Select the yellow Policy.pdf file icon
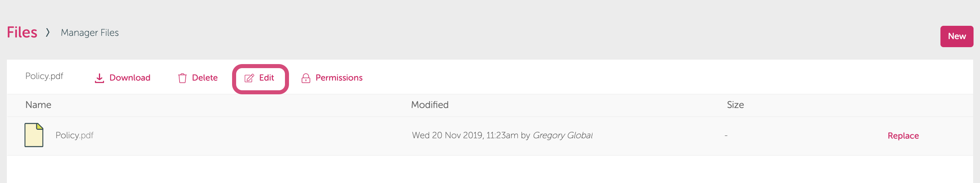This screenshot has height=183, width=980. click(x=34, y=135)
